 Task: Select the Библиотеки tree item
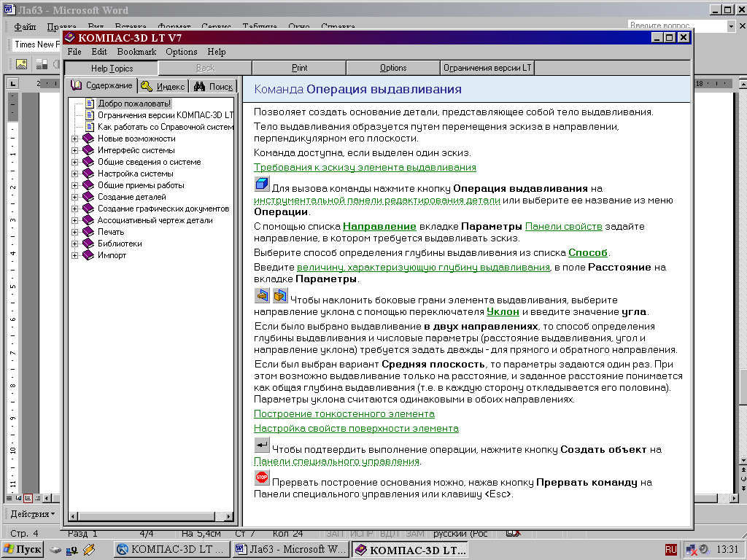(x=120, y=244)
